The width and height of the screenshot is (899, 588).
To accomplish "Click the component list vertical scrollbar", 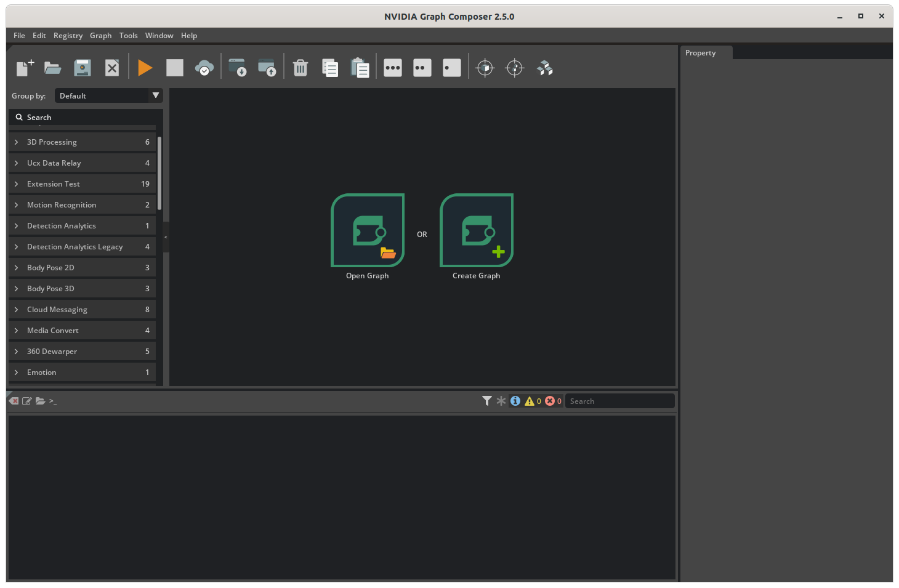I will tap(159, 174).
